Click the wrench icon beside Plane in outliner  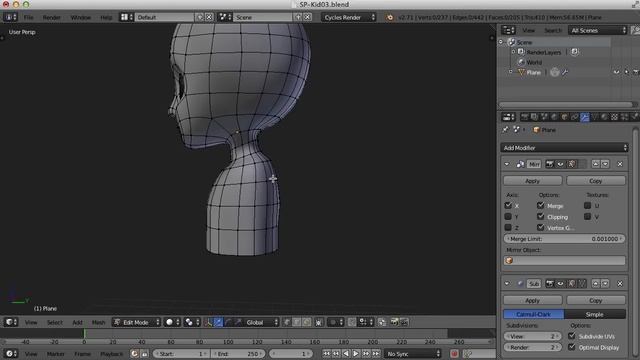565,72
